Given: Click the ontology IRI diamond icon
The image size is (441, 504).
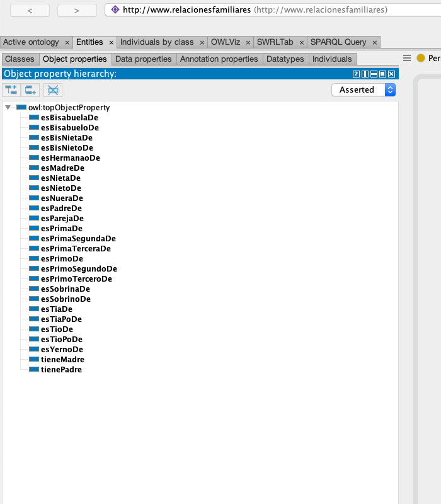Looking at the screenshot, I should [x=115, y=10].
